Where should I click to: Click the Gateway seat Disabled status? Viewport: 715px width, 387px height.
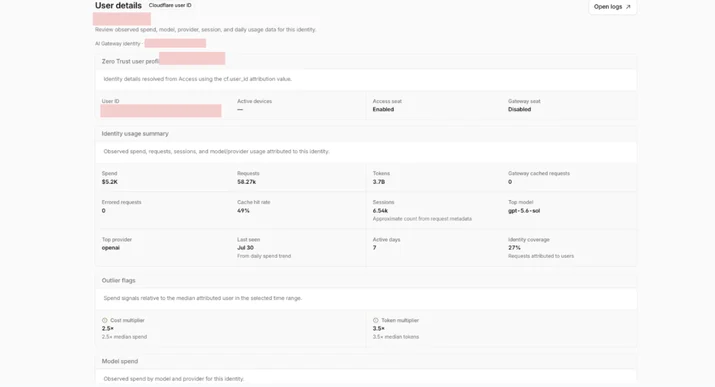pos(519,109)
